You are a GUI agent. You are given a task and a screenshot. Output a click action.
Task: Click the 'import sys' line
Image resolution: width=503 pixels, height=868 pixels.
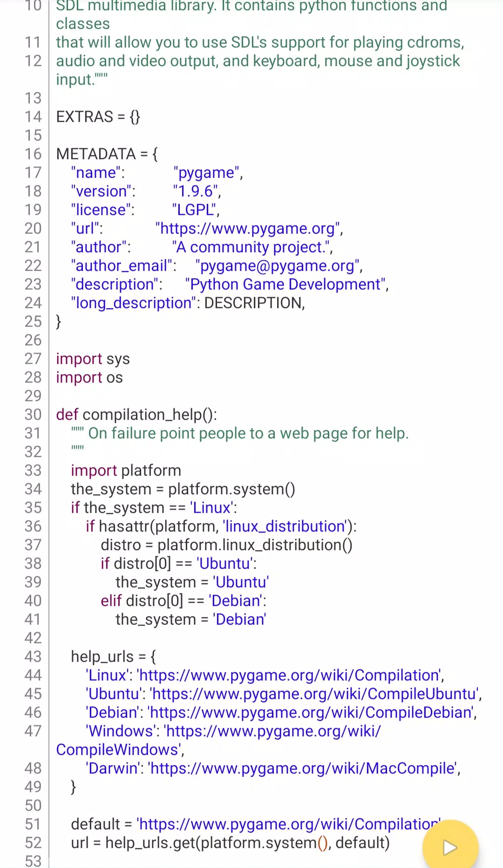(x=93, y=359)
